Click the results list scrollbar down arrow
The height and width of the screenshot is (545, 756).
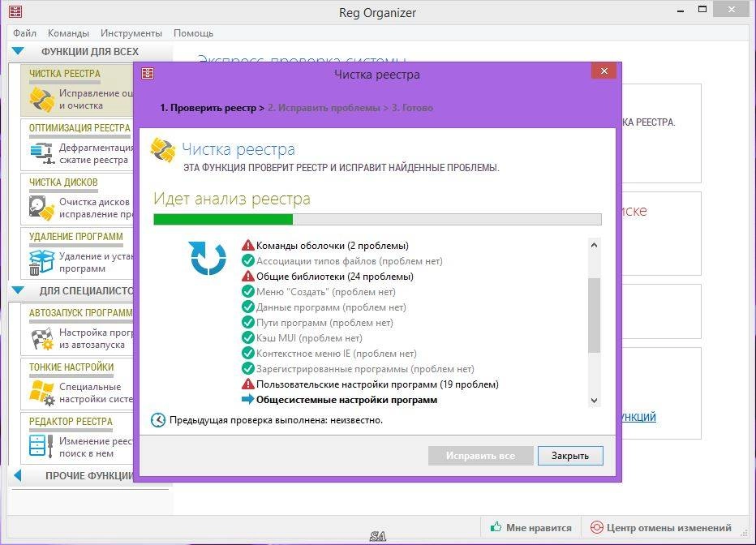click(594, 401)
